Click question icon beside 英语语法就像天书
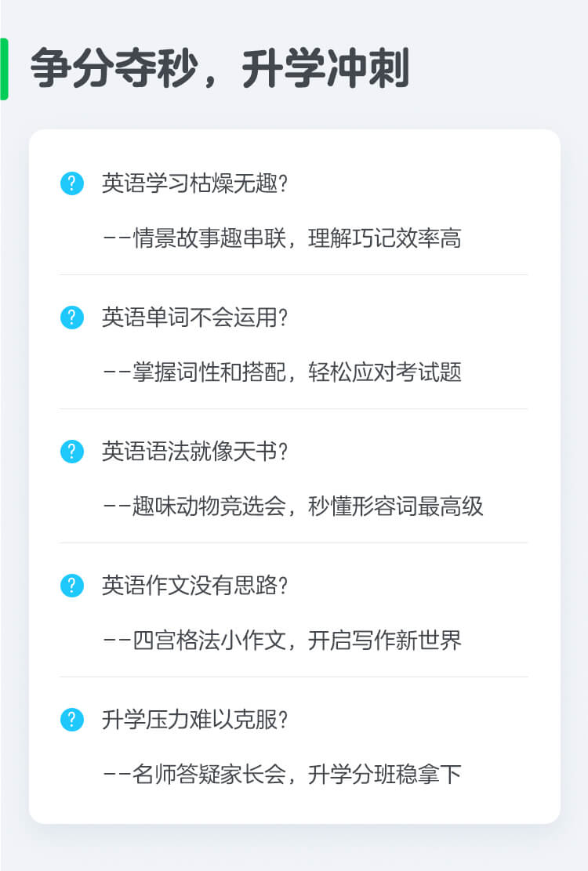588x871 pixels. [71, 451]
